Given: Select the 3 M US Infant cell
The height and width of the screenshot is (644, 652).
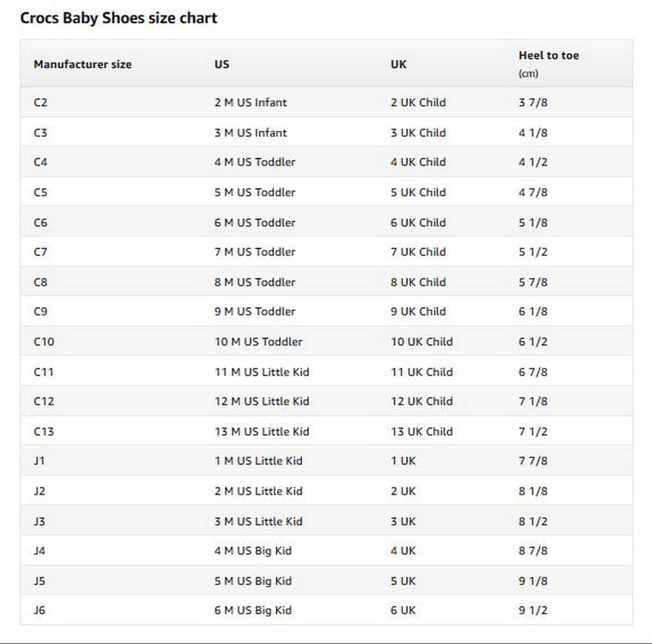Looking at the screenshot, I should [x=250, y=133].
